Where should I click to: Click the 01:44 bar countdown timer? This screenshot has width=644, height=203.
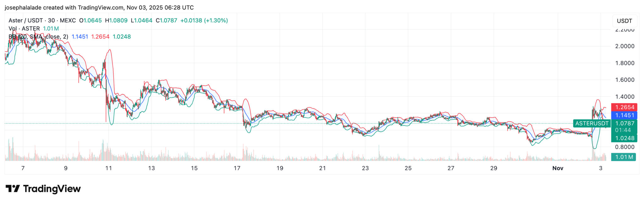623,130
